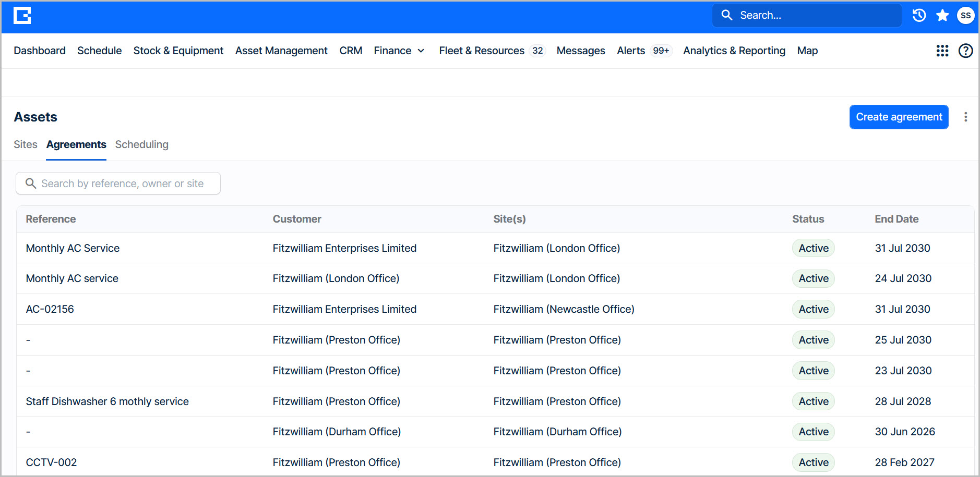
Task: Open the Schedule menu item
Action: tap(99, 51)
